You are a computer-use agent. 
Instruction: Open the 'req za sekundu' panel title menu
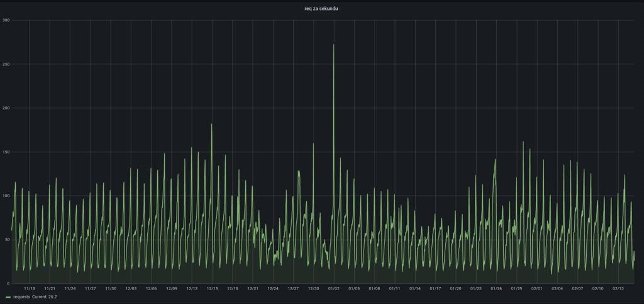[x=321, y=8]
